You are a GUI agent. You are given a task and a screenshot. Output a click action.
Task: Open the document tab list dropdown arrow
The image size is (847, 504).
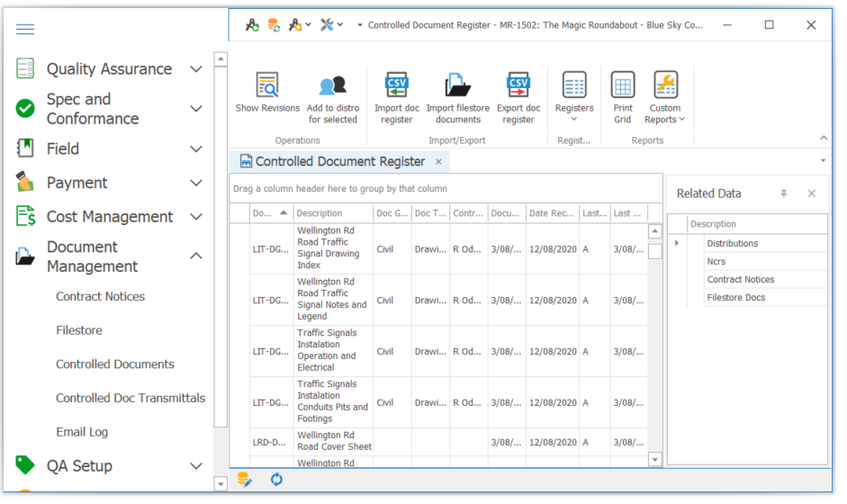823,160
